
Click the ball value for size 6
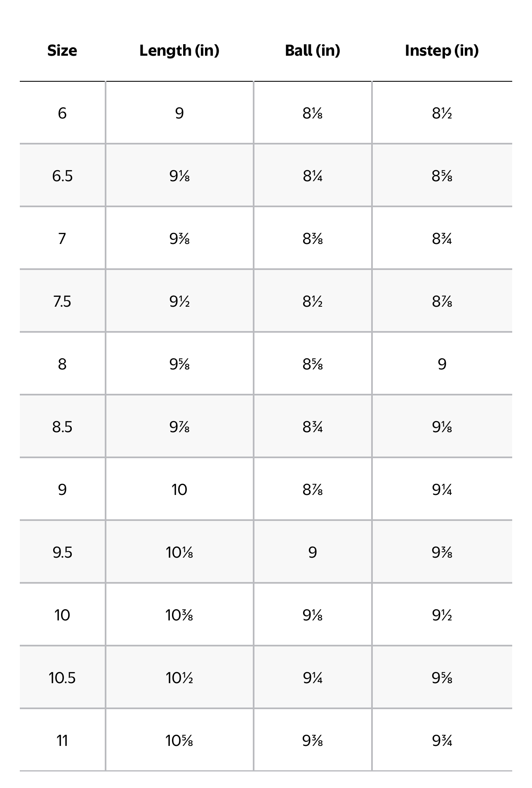pyautogui.click(x=313, y=113)
